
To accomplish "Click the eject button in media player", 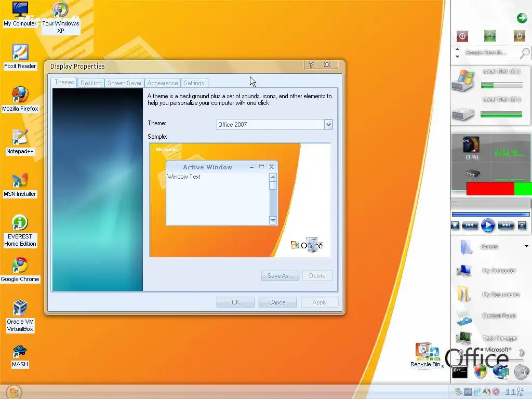I will point(522,225).
